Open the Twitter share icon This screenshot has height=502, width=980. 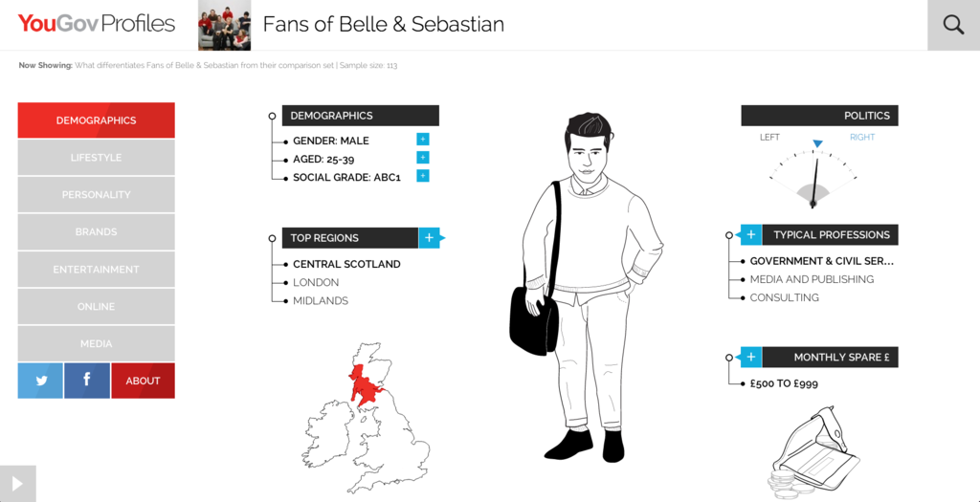pyautogui.click(x=41, y=381)
